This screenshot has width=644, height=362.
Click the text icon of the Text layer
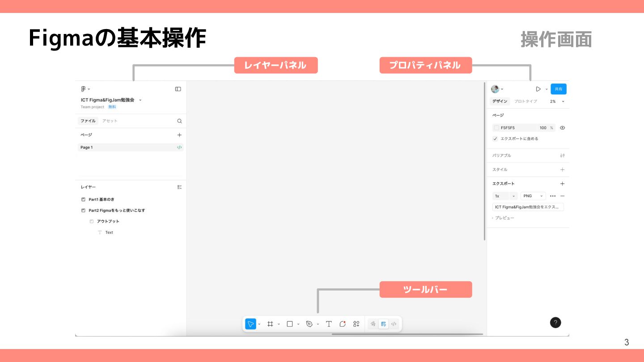100,232
